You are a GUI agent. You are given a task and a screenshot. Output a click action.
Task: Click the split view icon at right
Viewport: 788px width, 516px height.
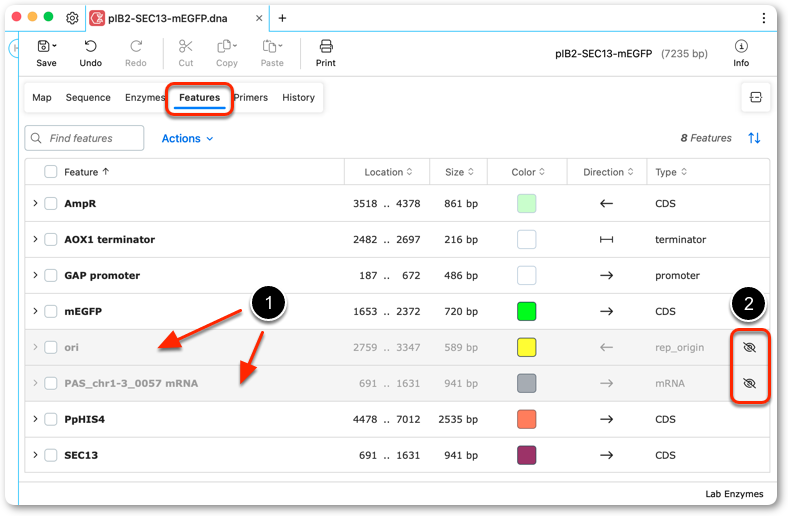[755, 97]
